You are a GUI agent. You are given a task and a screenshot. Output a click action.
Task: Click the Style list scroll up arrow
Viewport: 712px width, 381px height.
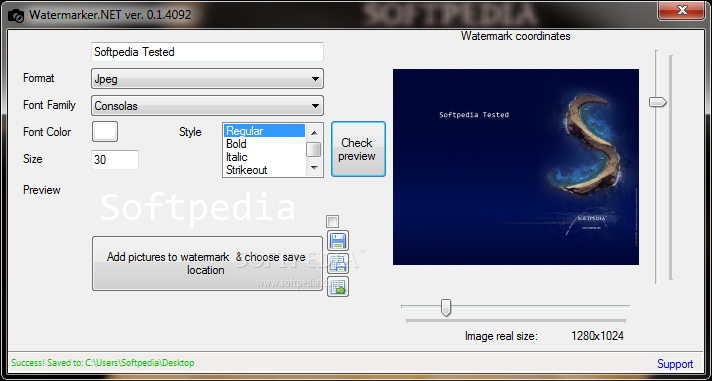(x=314, y=132)
